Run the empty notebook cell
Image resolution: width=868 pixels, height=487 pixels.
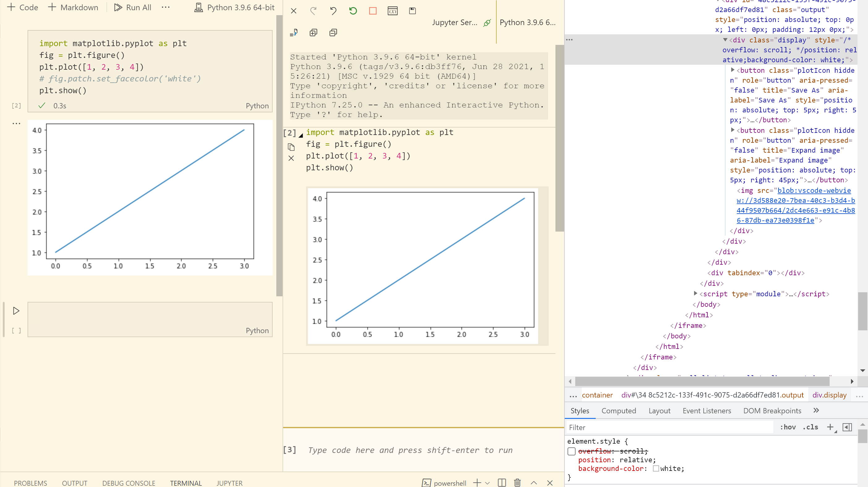click(16, 311)
